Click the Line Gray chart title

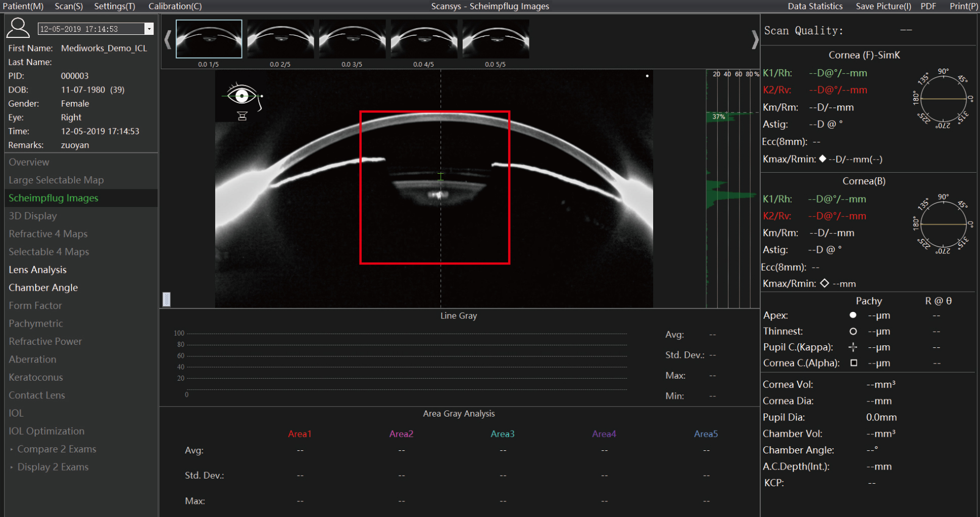459,316
